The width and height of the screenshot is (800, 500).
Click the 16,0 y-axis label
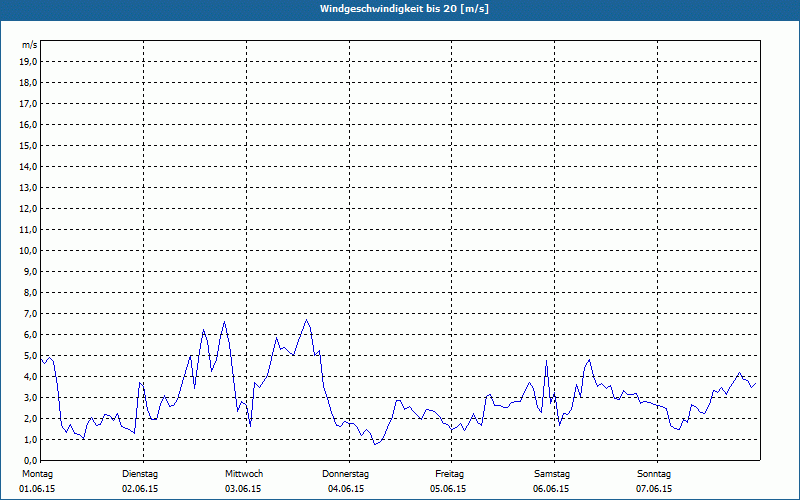[28, 124]
